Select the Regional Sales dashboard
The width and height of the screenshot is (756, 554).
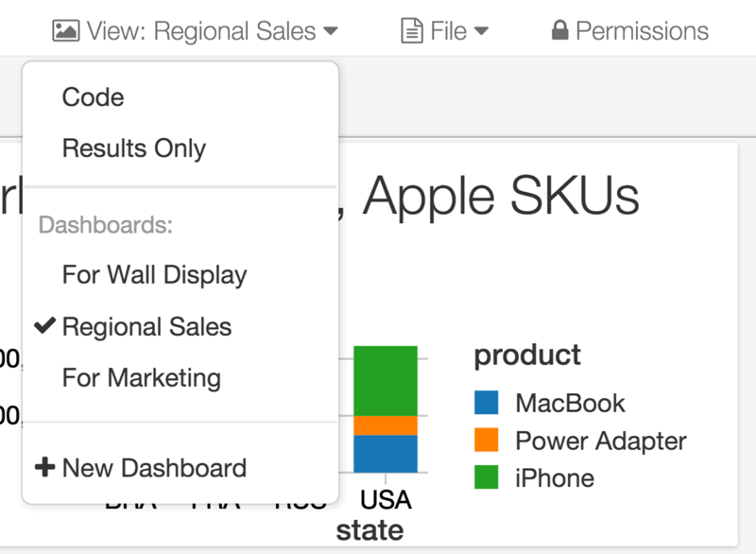pos(146,327)
